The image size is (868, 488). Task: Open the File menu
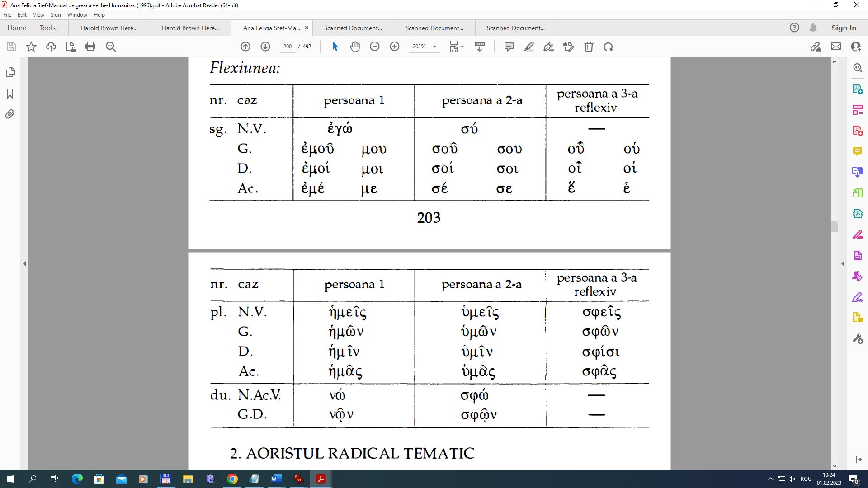tap(7, 15)
